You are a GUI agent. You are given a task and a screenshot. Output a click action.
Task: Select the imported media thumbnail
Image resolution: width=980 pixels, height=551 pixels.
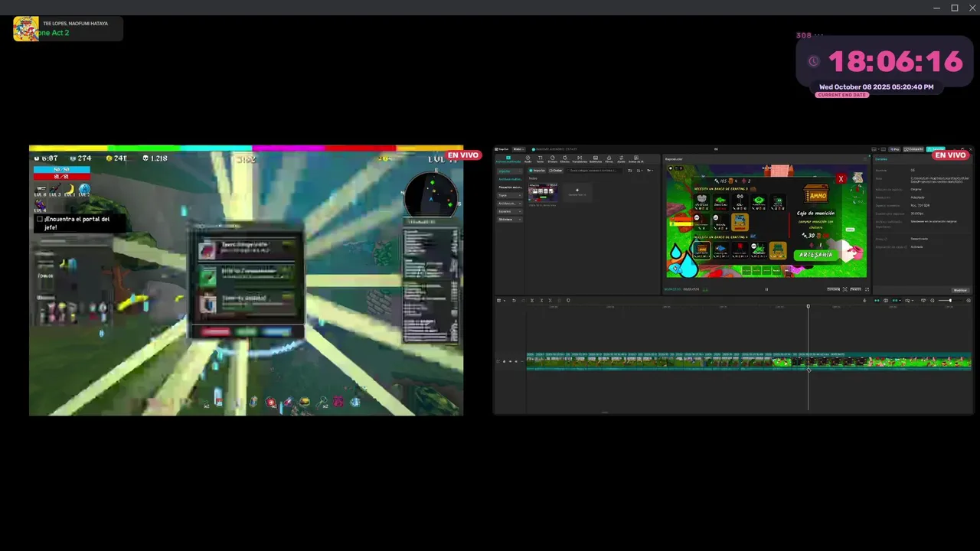point(543,193)
